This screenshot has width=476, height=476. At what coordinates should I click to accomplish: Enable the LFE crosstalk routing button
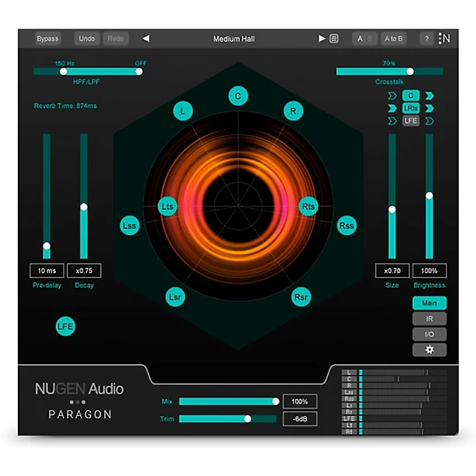(x=410, y=121)
